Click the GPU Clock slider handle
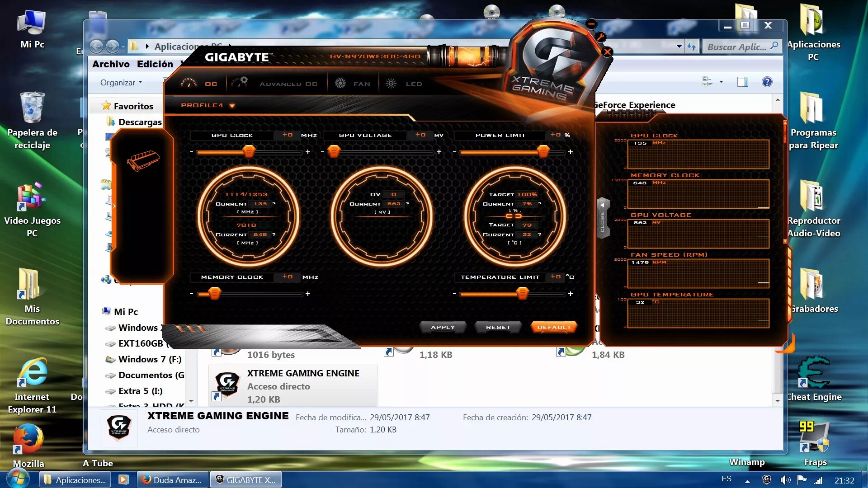Screen dimensions: 868x488 click(x=249, y=151)
